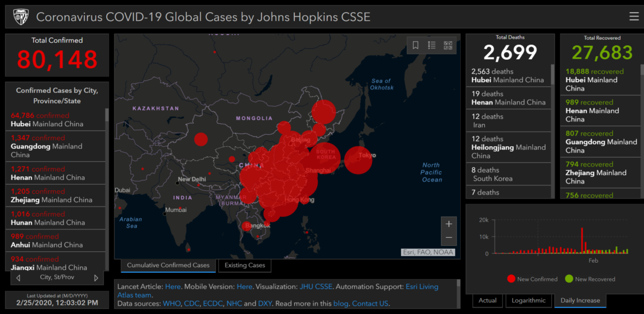The width and height of the screenshot is (644, 314).
Task: Select Hubei 18,888 recovered row
Action: (600, 80)
